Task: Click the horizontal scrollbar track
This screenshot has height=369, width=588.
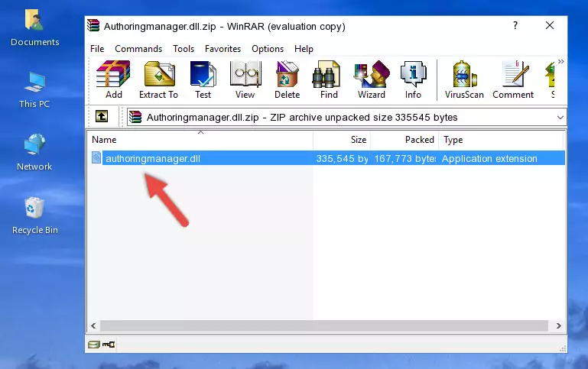Action: point(324,325)
